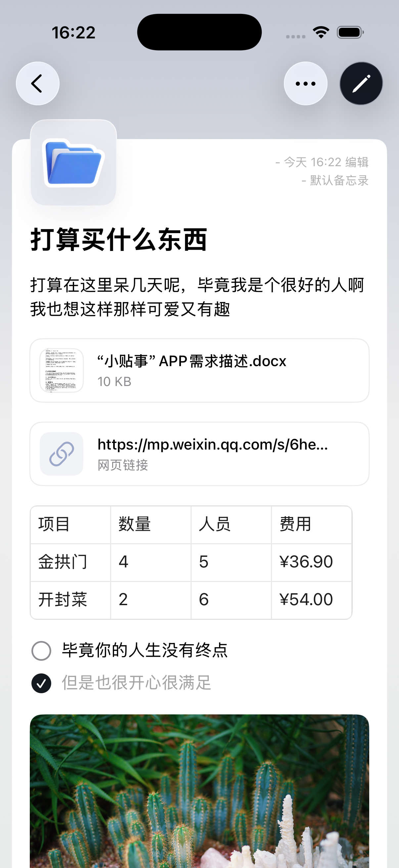The width and height of the screenshot is (399, 868).
Task: Check the 毕竟你的人生没有终点 todo circle
Action: coord(41,650)
